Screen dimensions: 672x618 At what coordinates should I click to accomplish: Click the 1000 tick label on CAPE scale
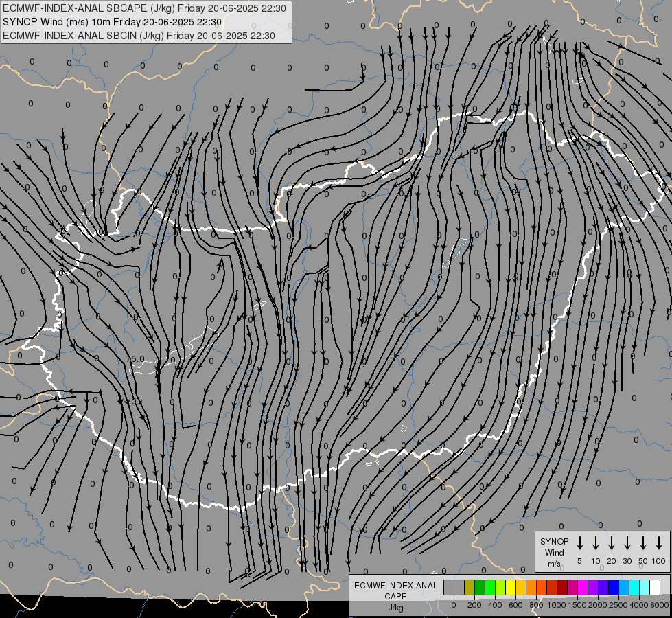[557, 605]
